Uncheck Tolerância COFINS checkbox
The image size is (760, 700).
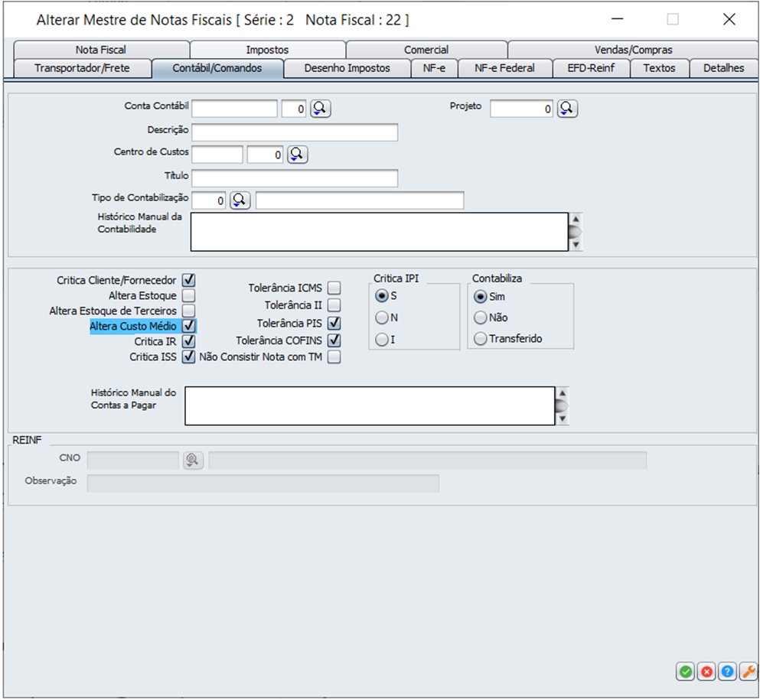tap(334, 340)
